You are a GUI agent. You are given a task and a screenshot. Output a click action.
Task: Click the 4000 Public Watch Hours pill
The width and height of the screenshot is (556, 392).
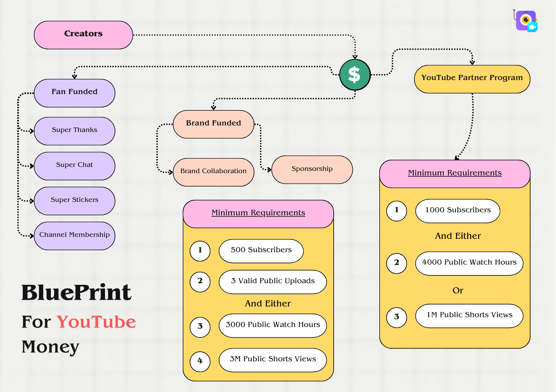[x=469, y=263]
